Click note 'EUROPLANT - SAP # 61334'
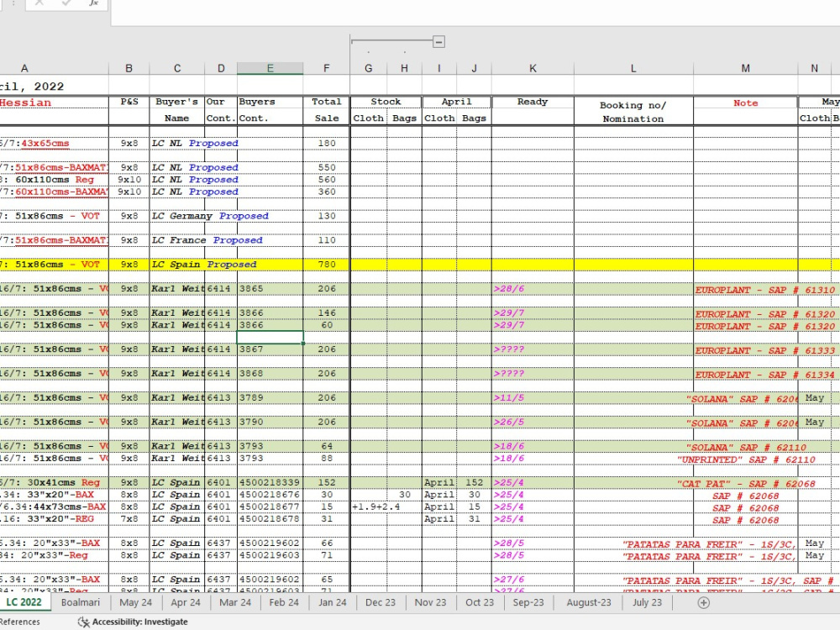Viewport: 840px width, 630px height. [x=765, y=375]
